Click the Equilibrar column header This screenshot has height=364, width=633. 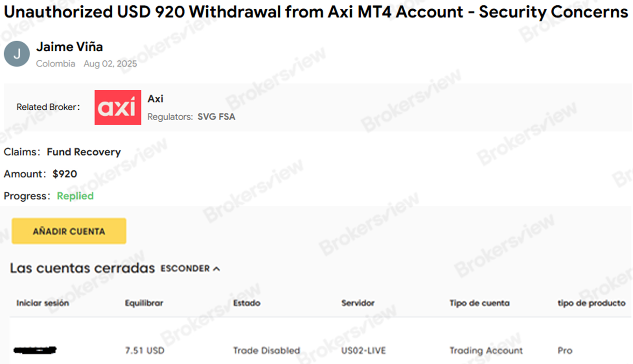tap(144, 303)
